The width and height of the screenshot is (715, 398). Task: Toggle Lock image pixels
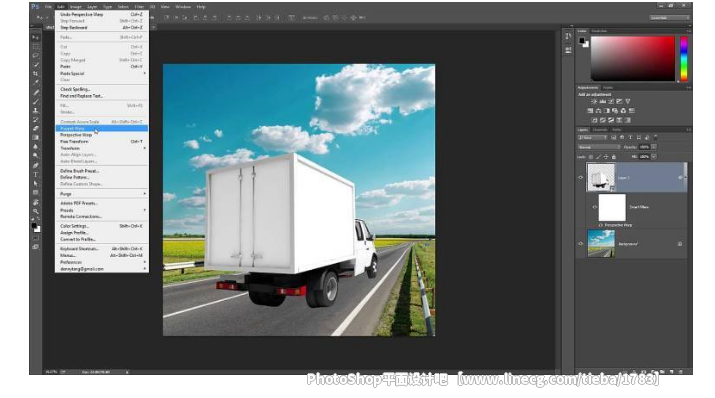coord(599,157)
